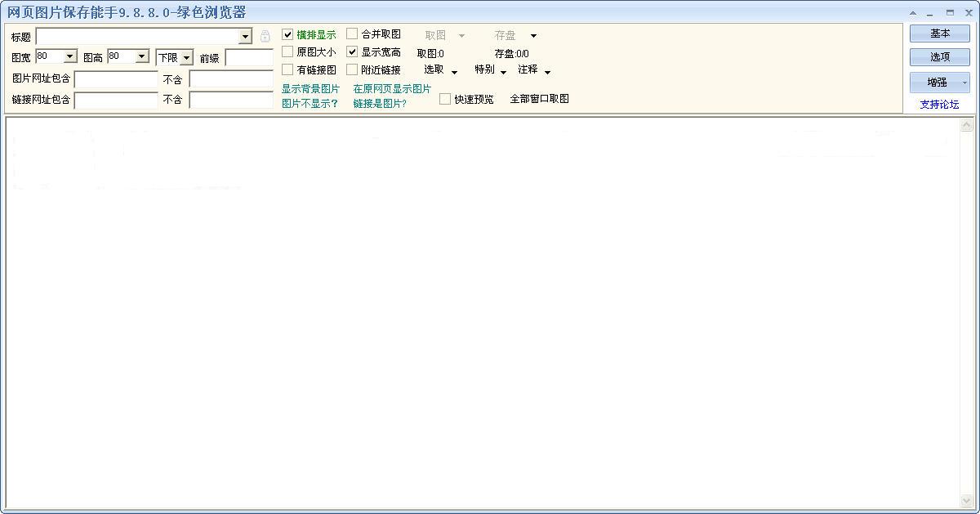Open the 下限 limit dropdown
Image resolution: width=980 pixels, height=514 pixels.
click(x=186, y=58)
